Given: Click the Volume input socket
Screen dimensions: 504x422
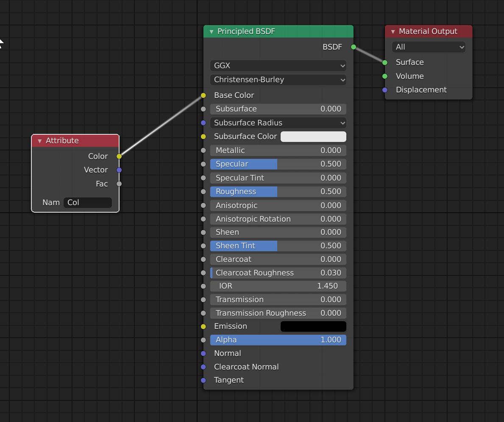Looking at the screenshot, I should pos(385,76).
